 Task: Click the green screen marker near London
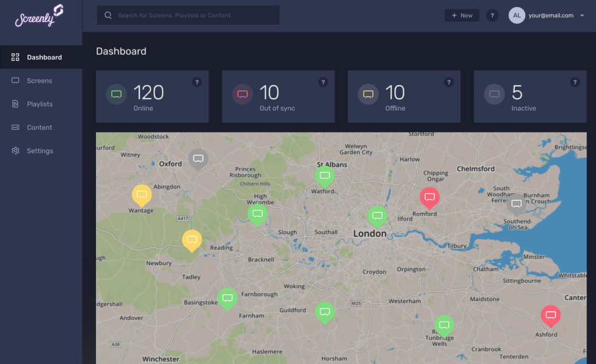point(378,216)
